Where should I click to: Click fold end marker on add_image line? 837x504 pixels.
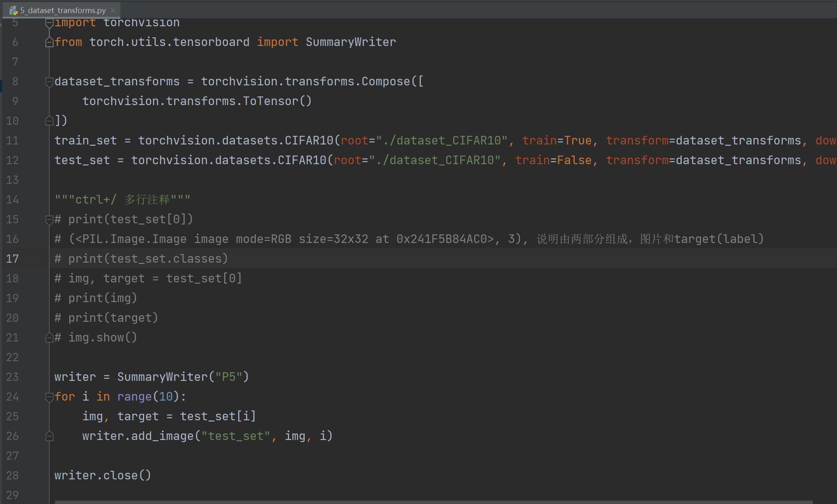pyautogui.click(x=49, y=436)
